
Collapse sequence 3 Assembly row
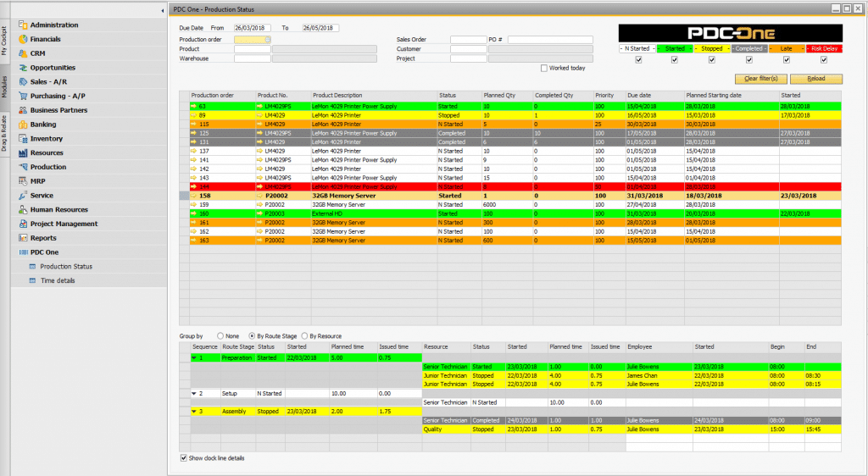point(194,412)
